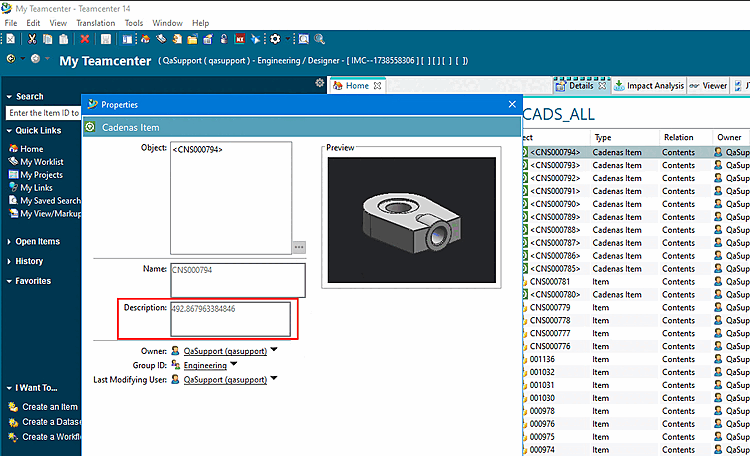This screenshot has width=750, height=456.
Task: Toggle the navigation pane toolbar icon
Action: tap(127, 39)
